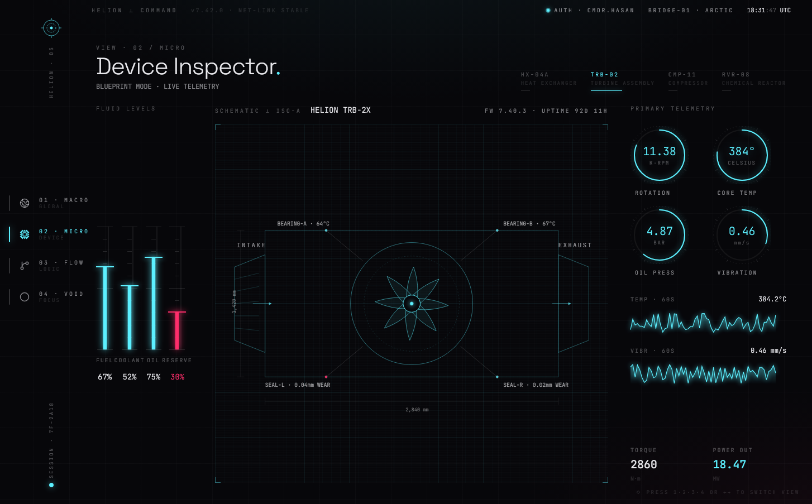This screenshot has height=504, width=812.
Task: Click the red Reserve level bar
Action: (x=177, y=331)
